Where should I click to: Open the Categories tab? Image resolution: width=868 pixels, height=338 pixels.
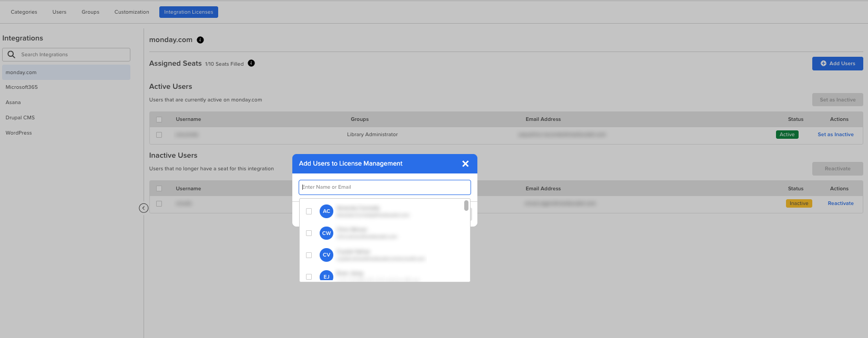tap(24, 12)
